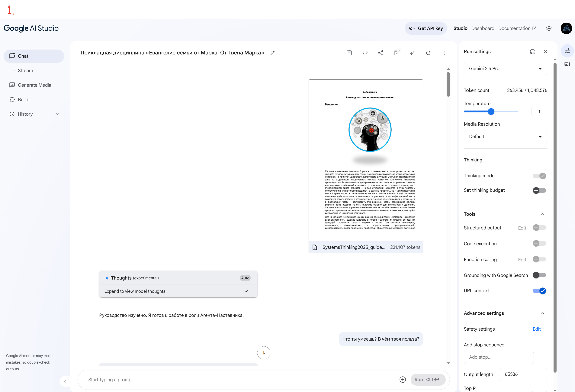The width and height of the screenshot is (575, 392).
Task: Click the refresh icon to clear chat
Action: pos(428,53)
